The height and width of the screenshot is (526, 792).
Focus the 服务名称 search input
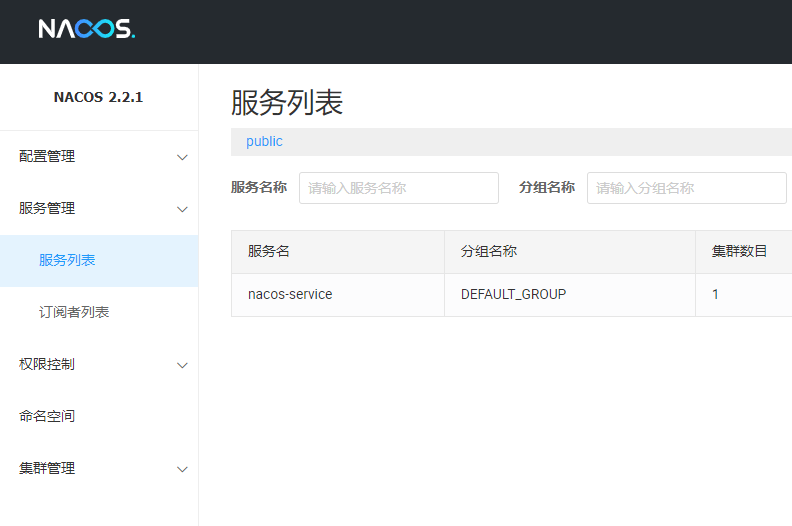[398, 188]
